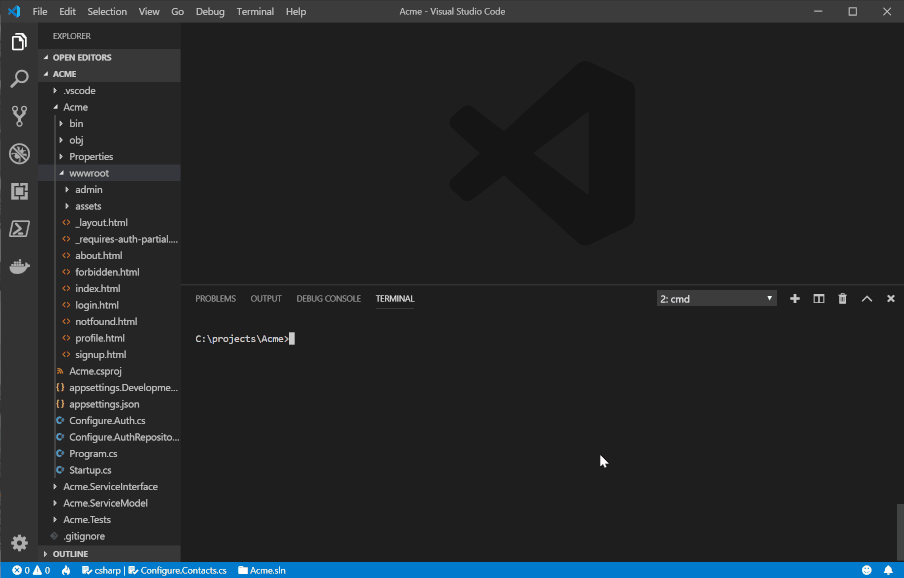Image resolution: width=904 pixels, height=578 pixels.
Task: Expand the Acme.ServiceModel folder
Action: click(110, 503)
